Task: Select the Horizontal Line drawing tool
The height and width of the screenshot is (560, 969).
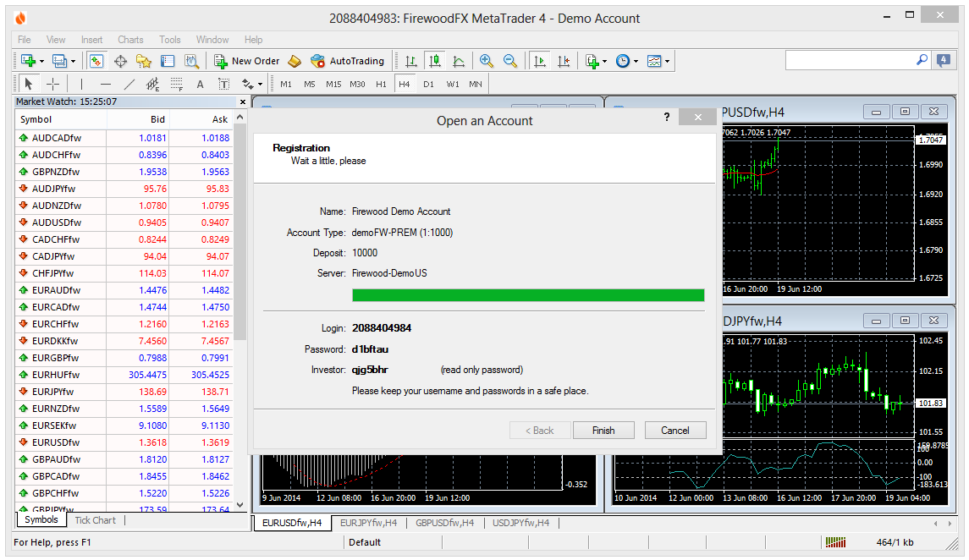Action: click(105, 84)
